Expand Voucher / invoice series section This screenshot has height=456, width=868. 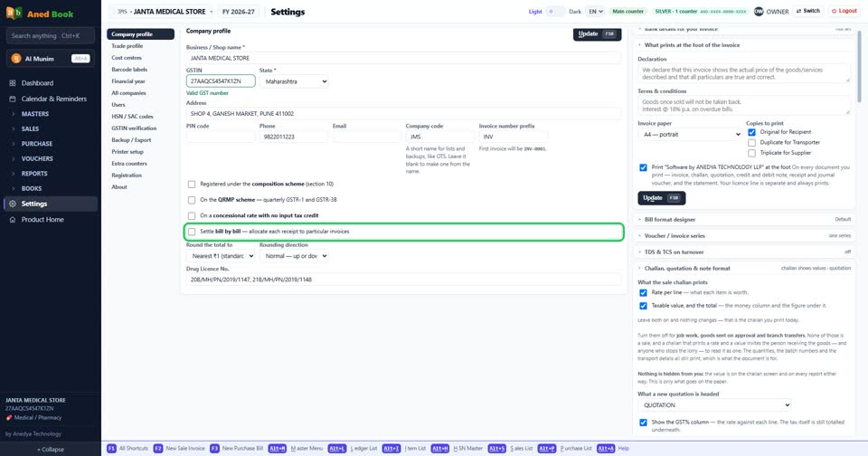click(x=744, y=235)
